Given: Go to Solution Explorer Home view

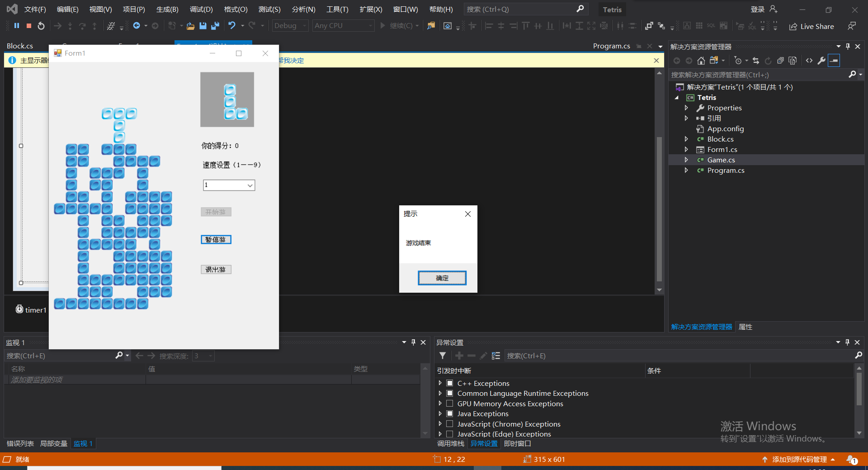Looking at the screenshot, I should [x=701, y=61].
